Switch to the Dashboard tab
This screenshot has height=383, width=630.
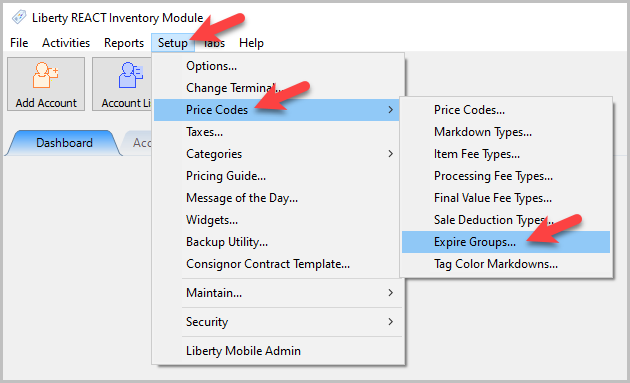point(64,143)
